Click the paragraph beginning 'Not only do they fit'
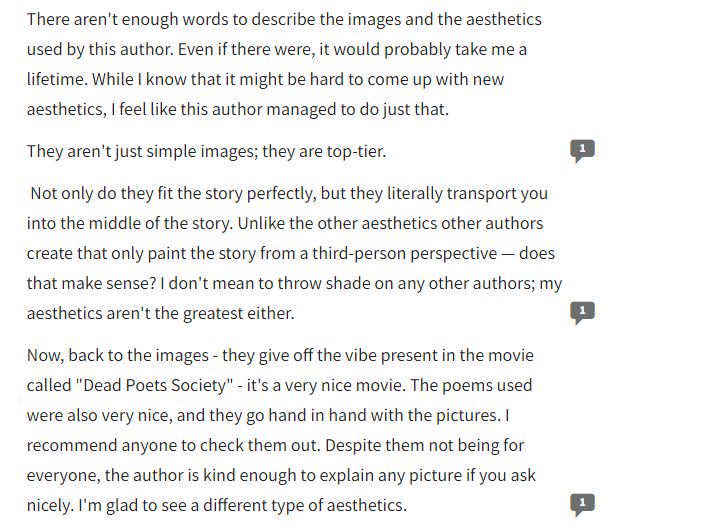Screen dimensions: 714x528 [x=294, y=253]
